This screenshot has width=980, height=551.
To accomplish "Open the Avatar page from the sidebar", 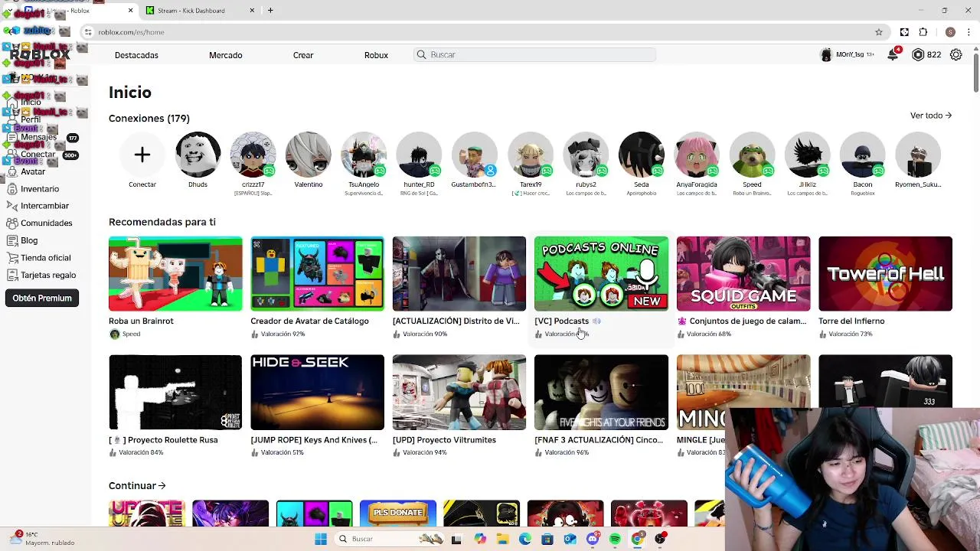I will pyautogui.click(x=27, y=171).
